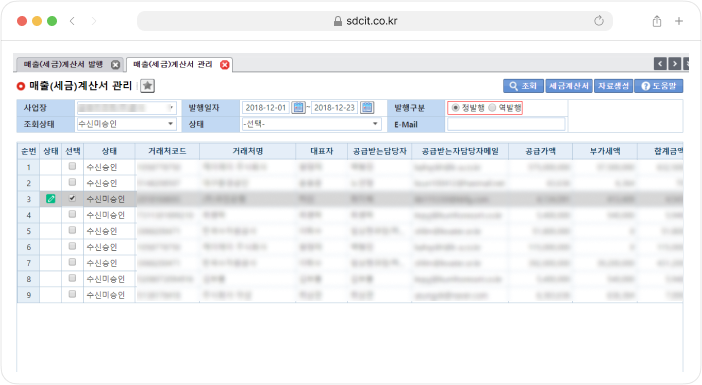Open a new browser tab with plus

point(679,21)
